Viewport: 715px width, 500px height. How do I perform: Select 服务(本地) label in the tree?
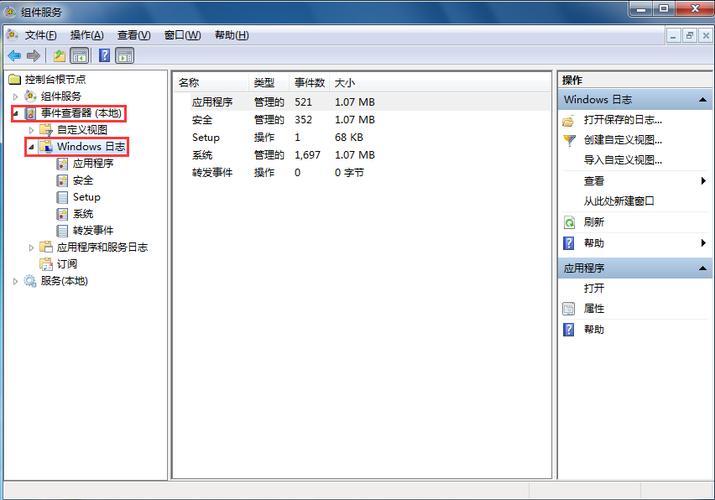click(x=64, y=281)
